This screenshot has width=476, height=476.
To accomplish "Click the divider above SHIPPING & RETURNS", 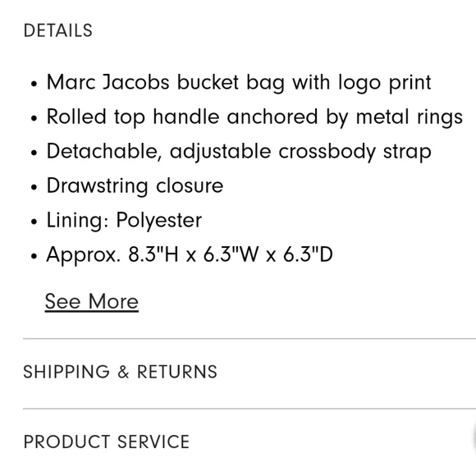I will click(249, 338).
